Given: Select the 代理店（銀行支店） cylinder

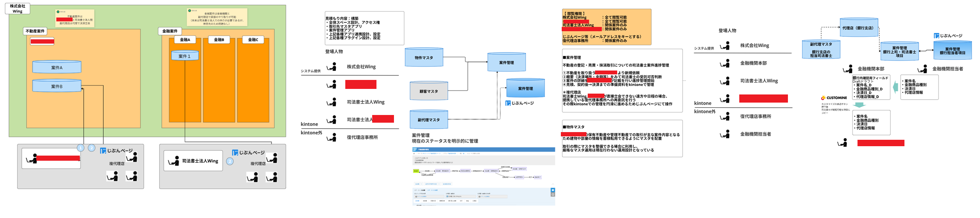Looking at the screenshot, I should (x=858, y=28).
